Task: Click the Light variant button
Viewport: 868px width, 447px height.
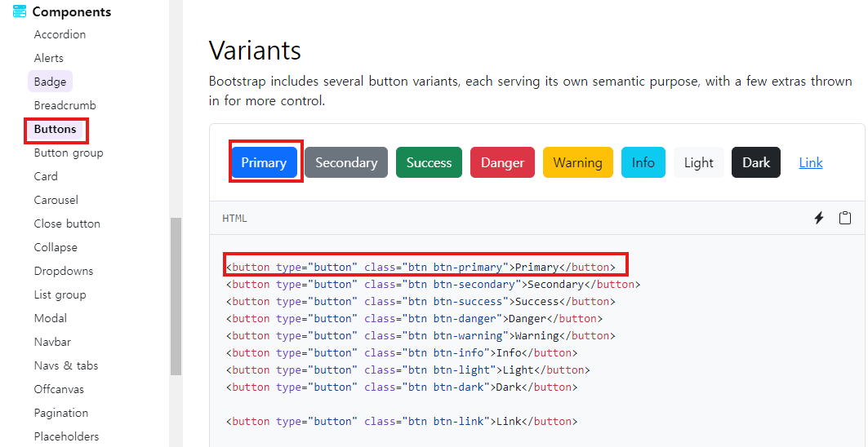Action: tap(699, 162)
